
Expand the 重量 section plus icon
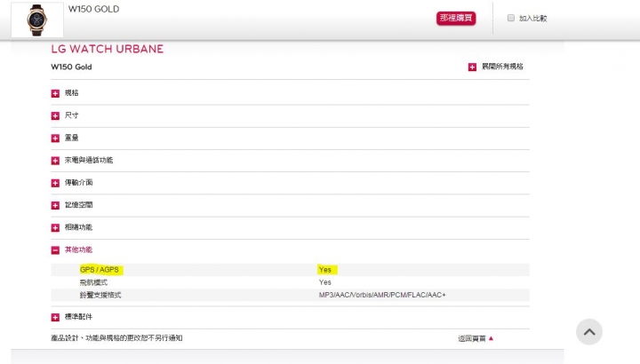55,138
